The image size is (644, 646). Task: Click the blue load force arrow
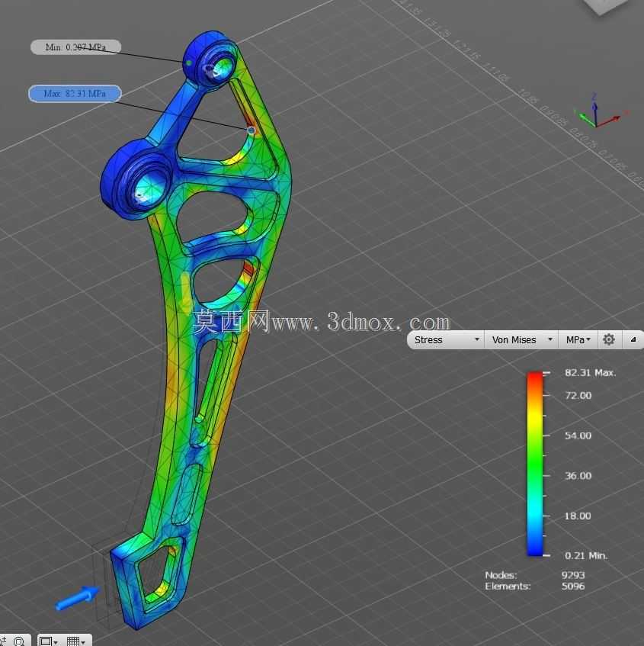(x=78, y=598)
